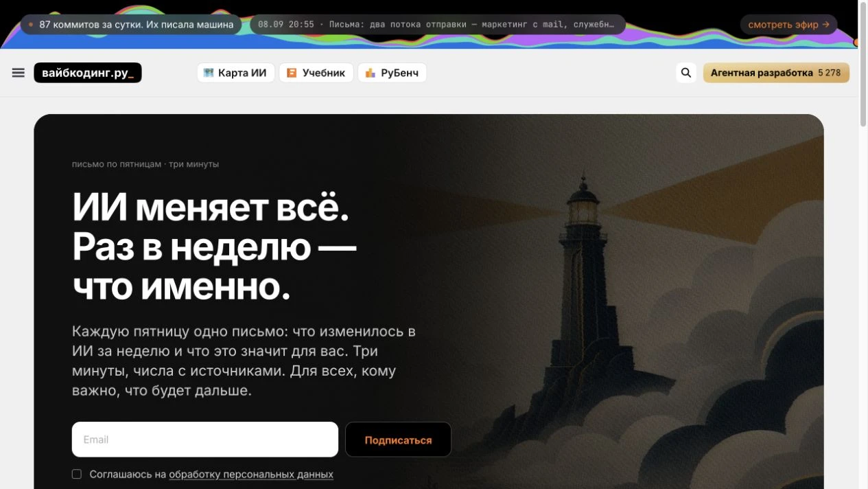Click the вайбкодинг.ру logo
Screen dimensions: 868x489
click(x=88, y=73)
